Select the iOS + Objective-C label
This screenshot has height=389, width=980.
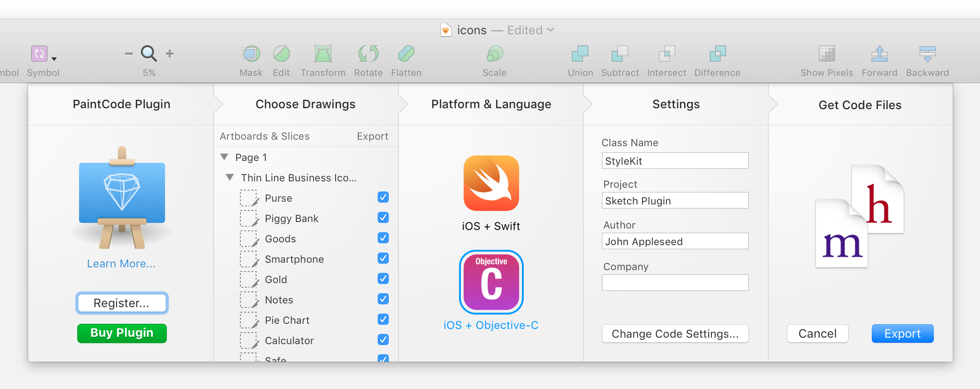tap(491, 325)
